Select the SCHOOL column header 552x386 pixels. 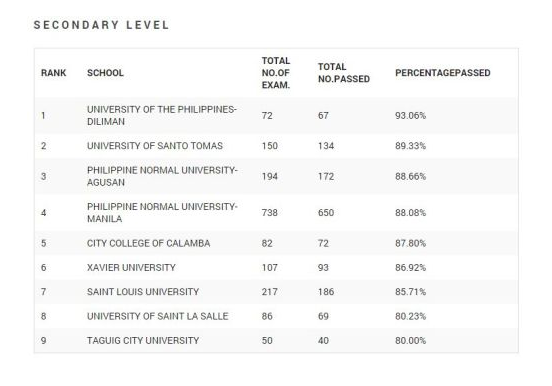point(105,73)
